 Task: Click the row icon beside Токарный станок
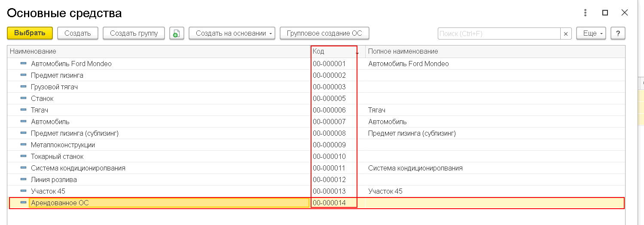coord(23,156)
